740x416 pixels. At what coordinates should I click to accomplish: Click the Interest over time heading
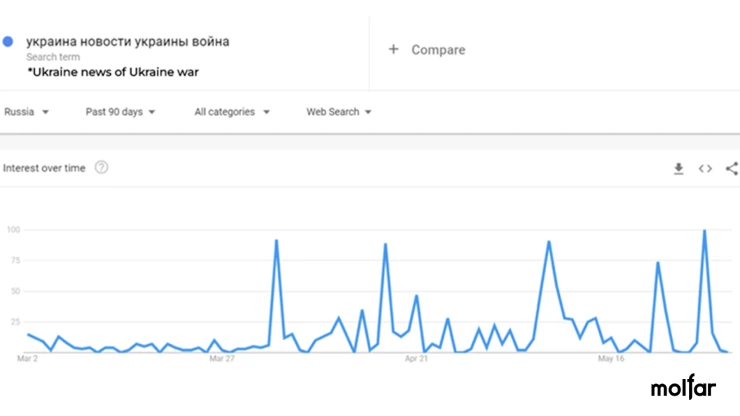pos(44,168)
